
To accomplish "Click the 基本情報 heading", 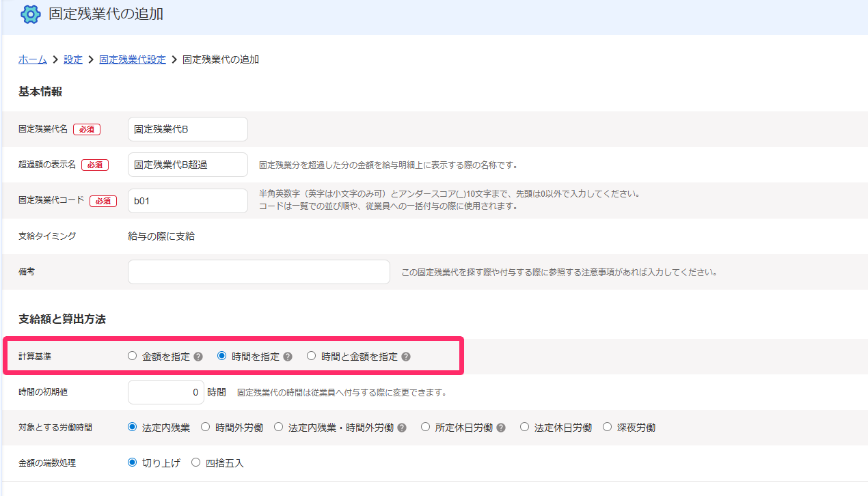I will 40,92.
